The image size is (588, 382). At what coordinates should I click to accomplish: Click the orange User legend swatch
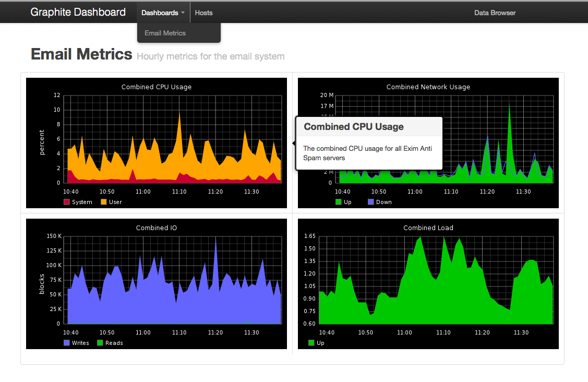tap(104, 202)
